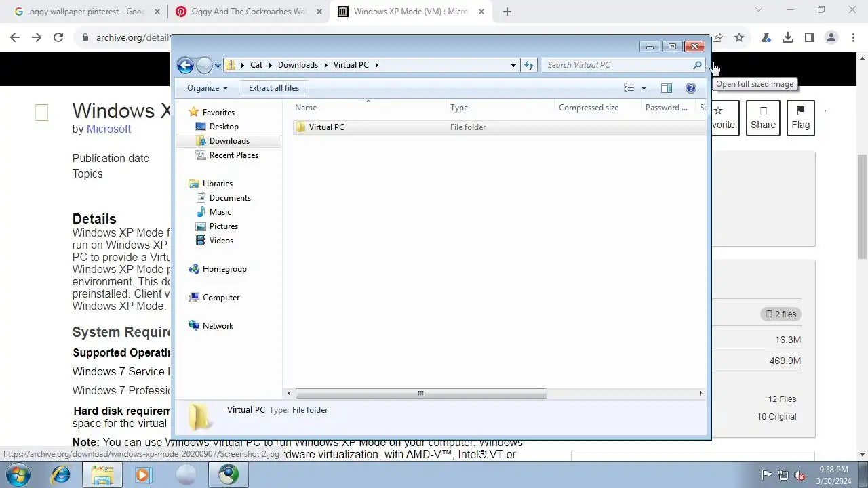Click the Share button on archive page
The height and width of the screenshot is (488, 868).
click(x=763, y=118)
